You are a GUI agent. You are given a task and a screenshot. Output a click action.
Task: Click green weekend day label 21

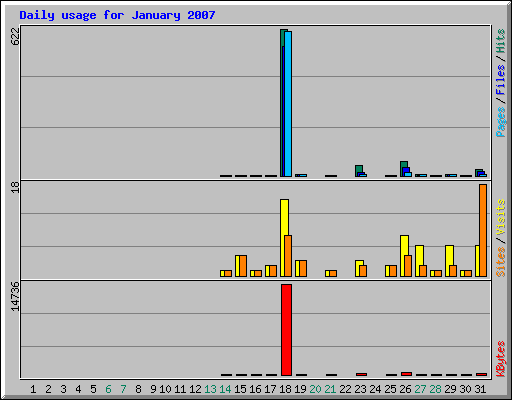point(330,389)
